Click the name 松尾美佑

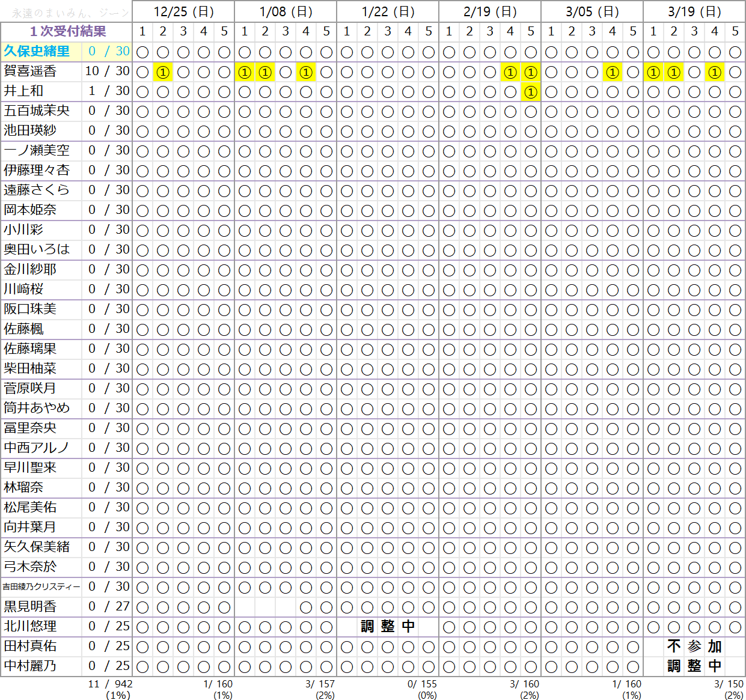pyautogui.click(x=30, y=507)
